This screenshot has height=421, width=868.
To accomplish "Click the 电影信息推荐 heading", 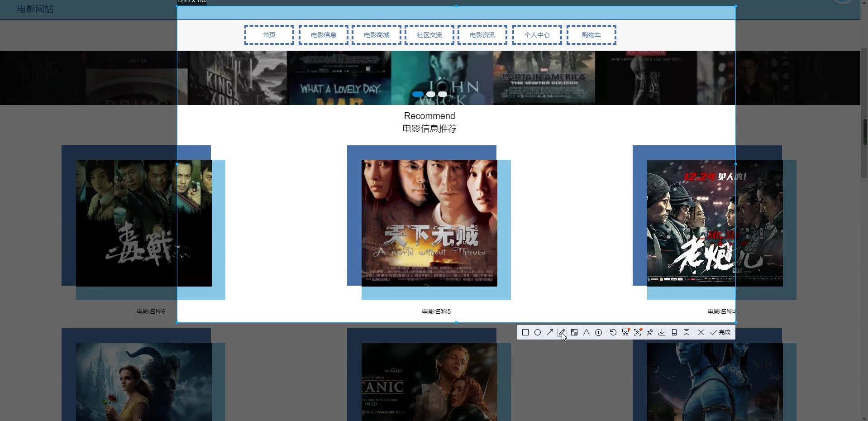I will coord(429,129).
